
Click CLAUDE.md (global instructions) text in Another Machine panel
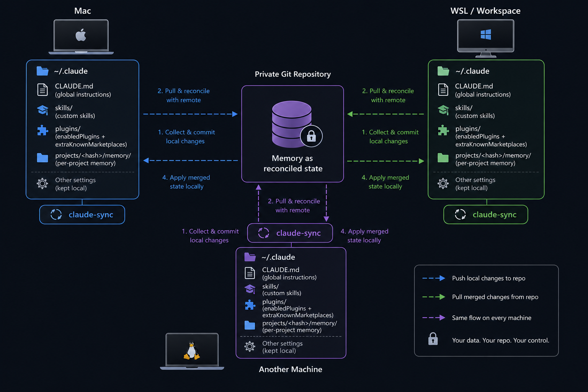[289, 273]
